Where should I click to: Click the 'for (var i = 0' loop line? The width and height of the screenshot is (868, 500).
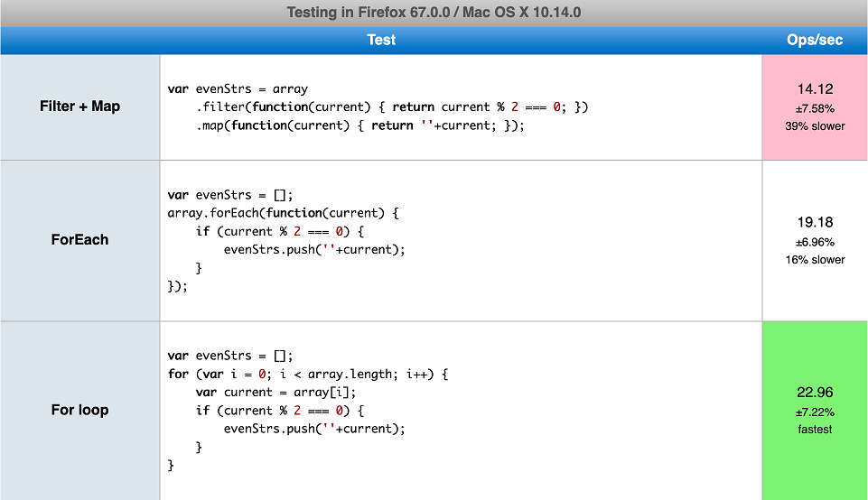[x=308, y=374]
